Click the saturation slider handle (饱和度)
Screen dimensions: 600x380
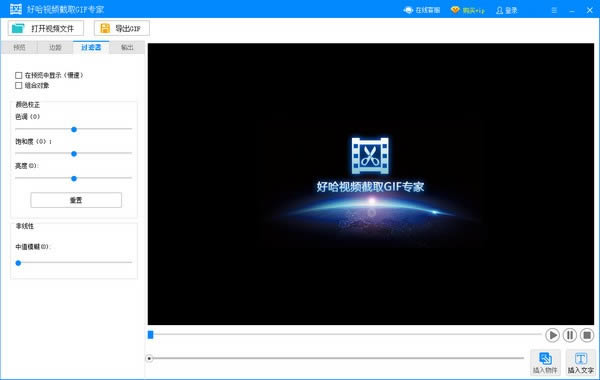[74, 154]
